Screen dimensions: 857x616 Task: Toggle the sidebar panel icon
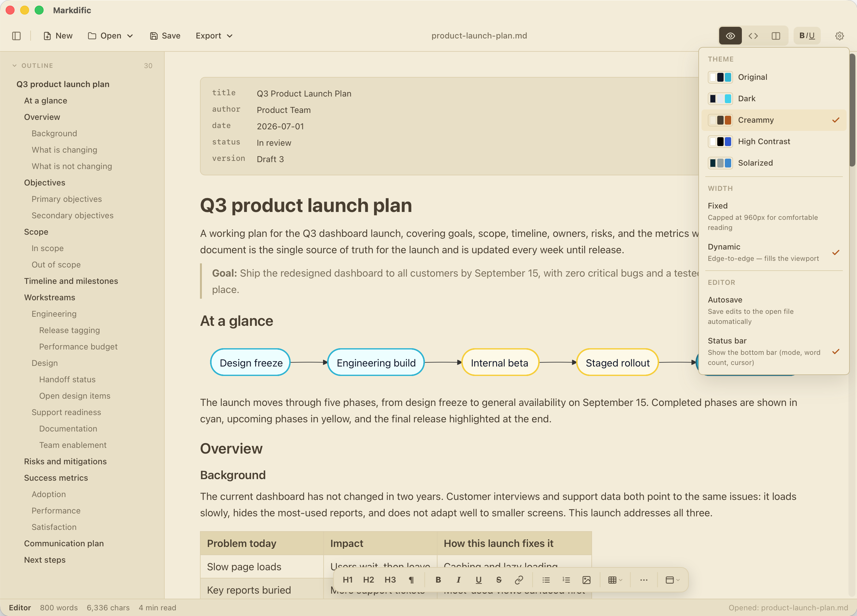pyautogui.click(x=16, y=36)
